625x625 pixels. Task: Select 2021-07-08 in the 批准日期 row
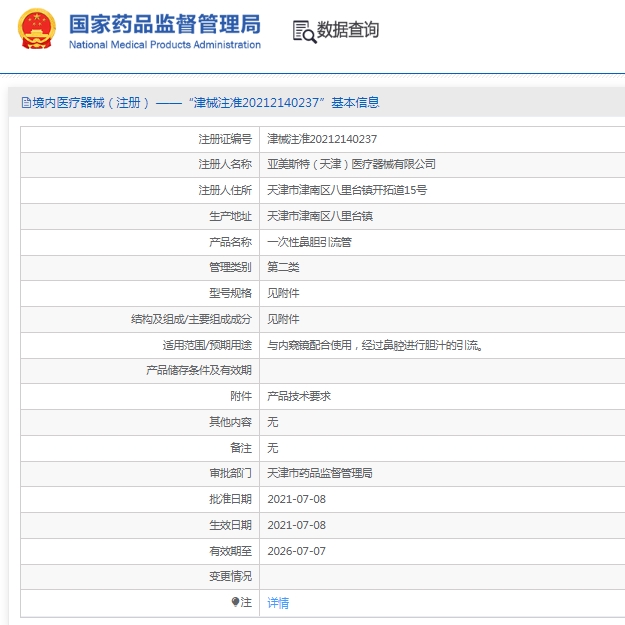297,499
